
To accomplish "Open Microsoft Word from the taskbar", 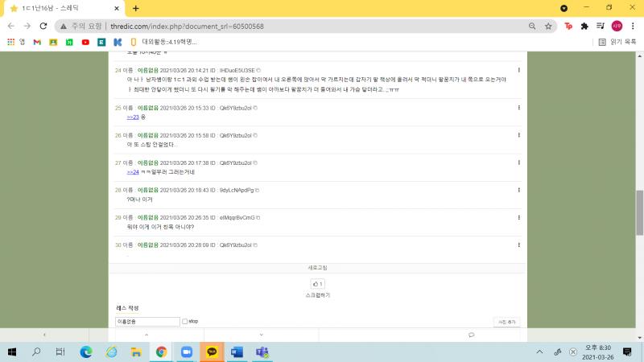I will [237, 352].
